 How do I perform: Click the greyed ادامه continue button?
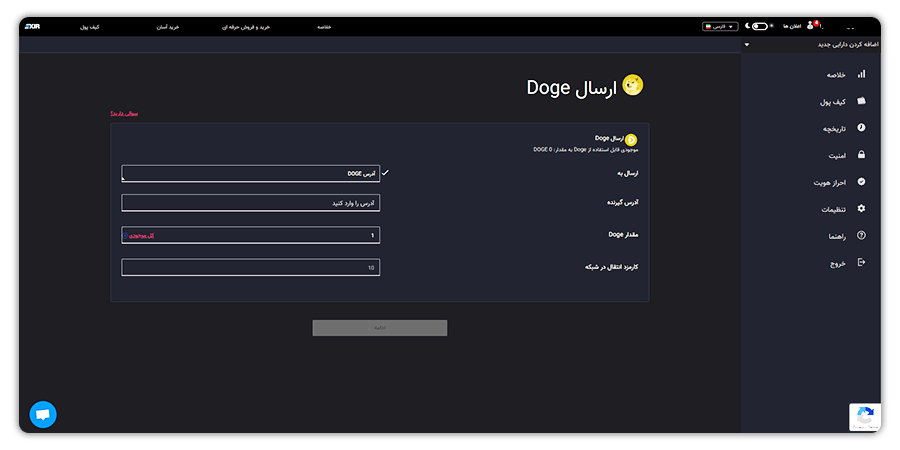click(x=379, y=328)
